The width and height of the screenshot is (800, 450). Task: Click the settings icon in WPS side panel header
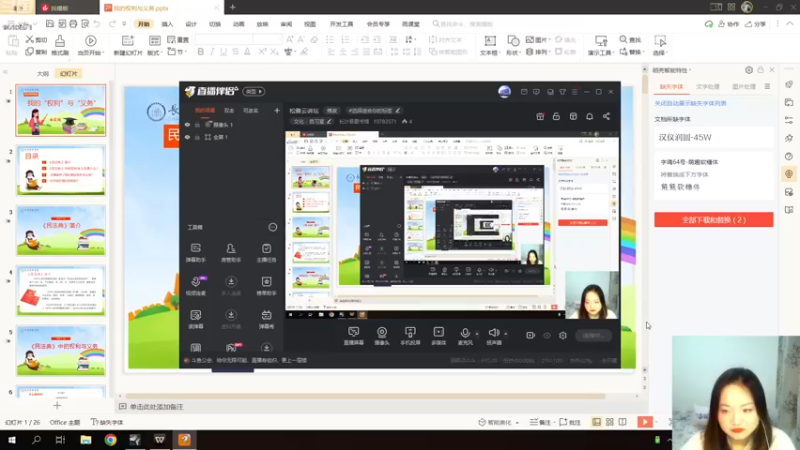pos(748,70)
